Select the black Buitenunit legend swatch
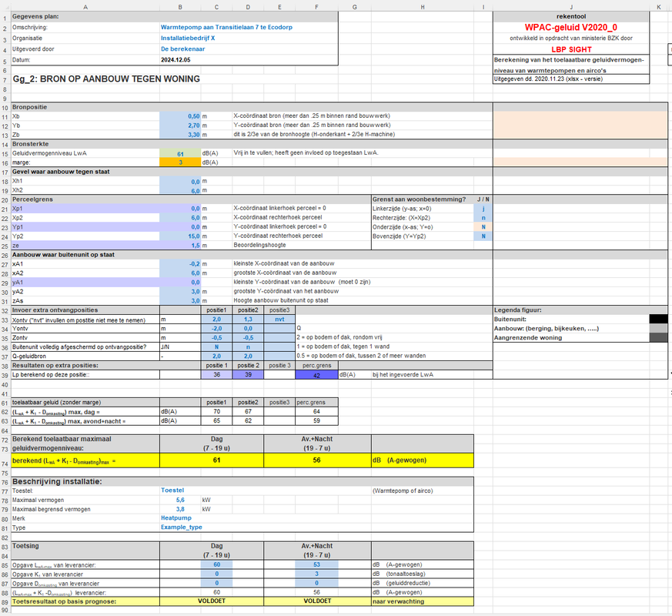The width and height of the screenshot is (672, 616). (658, 319)
